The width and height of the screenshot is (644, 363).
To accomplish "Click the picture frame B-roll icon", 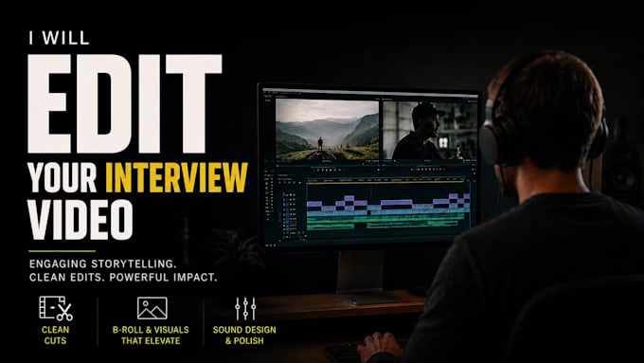I will point(152,308).
